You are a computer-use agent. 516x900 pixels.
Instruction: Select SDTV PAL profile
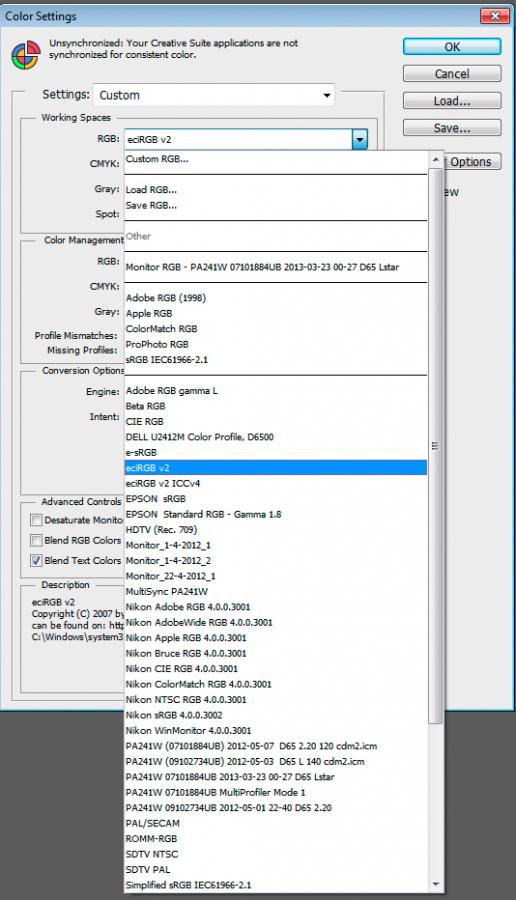pos(276,870)
